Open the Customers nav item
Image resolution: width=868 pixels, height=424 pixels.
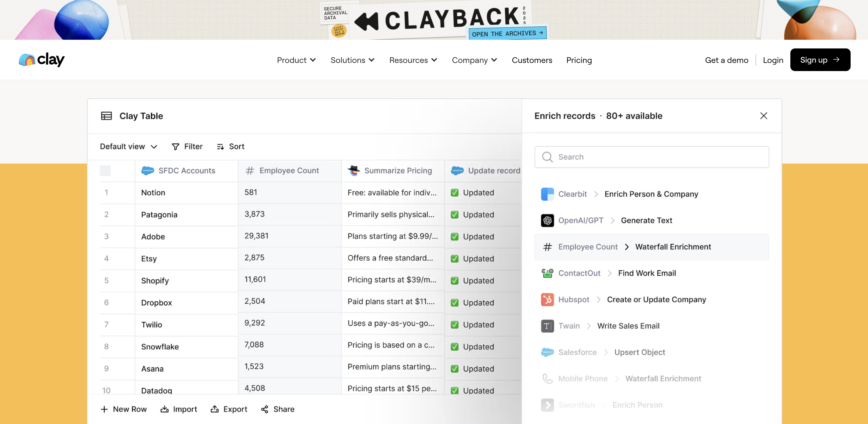click(x=532, y=60)
